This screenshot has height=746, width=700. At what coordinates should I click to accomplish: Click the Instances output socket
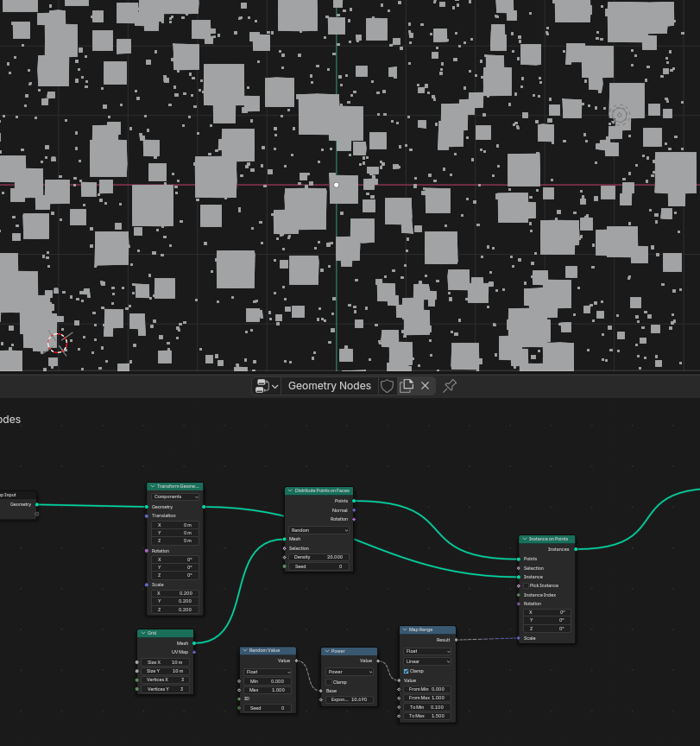(576, 549)
